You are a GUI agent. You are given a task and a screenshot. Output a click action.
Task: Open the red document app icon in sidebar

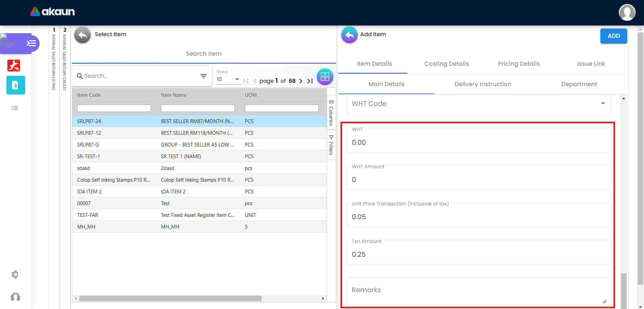[14, 65]
